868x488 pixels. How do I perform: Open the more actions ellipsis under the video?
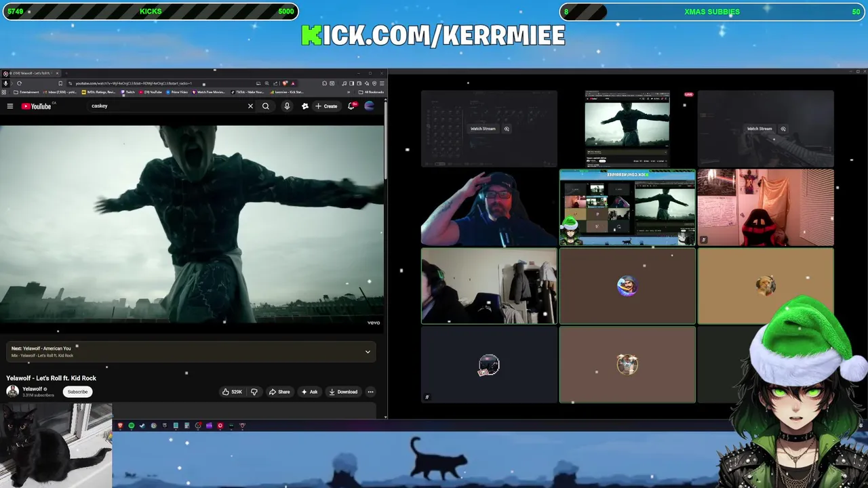coord(370,392)
